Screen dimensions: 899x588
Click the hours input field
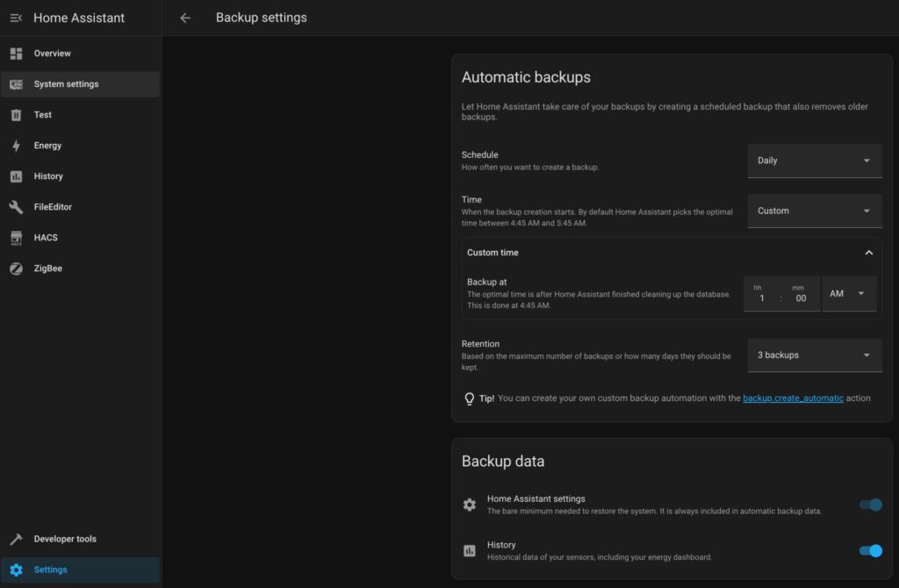(x=762, y=298)
